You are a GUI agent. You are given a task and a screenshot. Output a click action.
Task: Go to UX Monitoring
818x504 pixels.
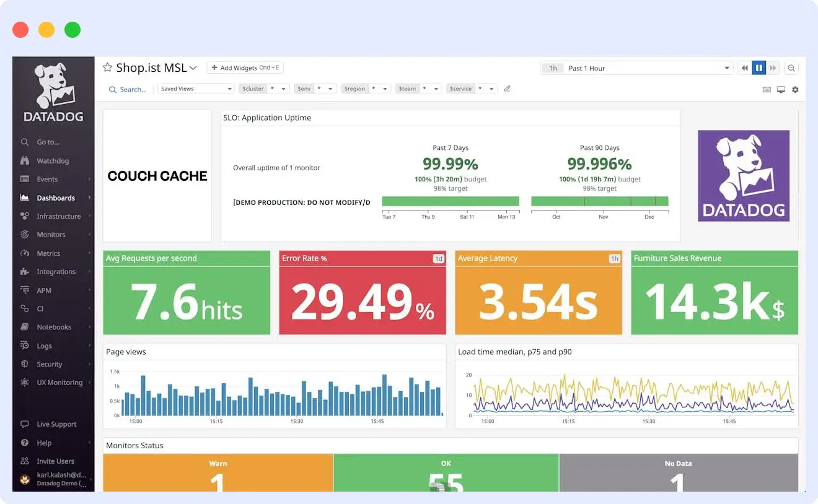58,382
